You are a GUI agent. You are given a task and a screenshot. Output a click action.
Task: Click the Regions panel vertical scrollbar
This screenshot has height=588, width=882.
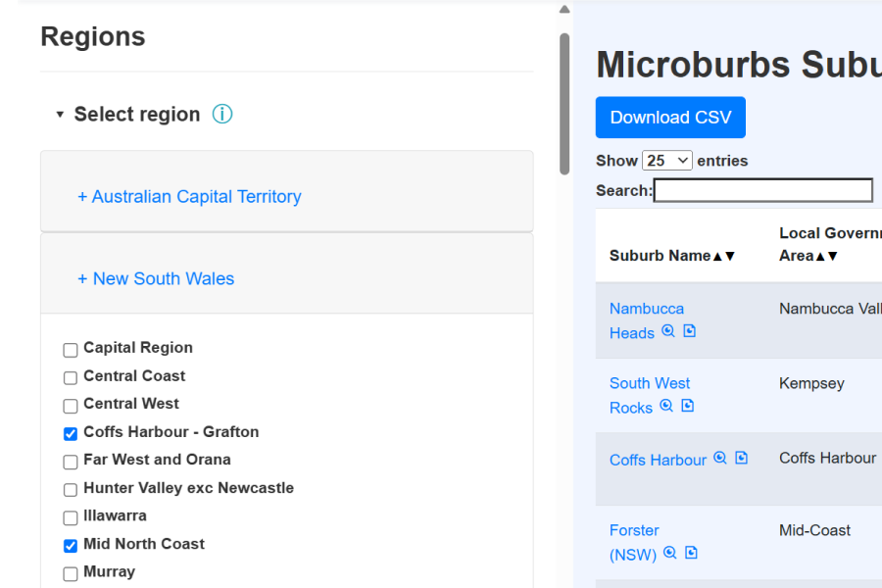coord(564,103)
